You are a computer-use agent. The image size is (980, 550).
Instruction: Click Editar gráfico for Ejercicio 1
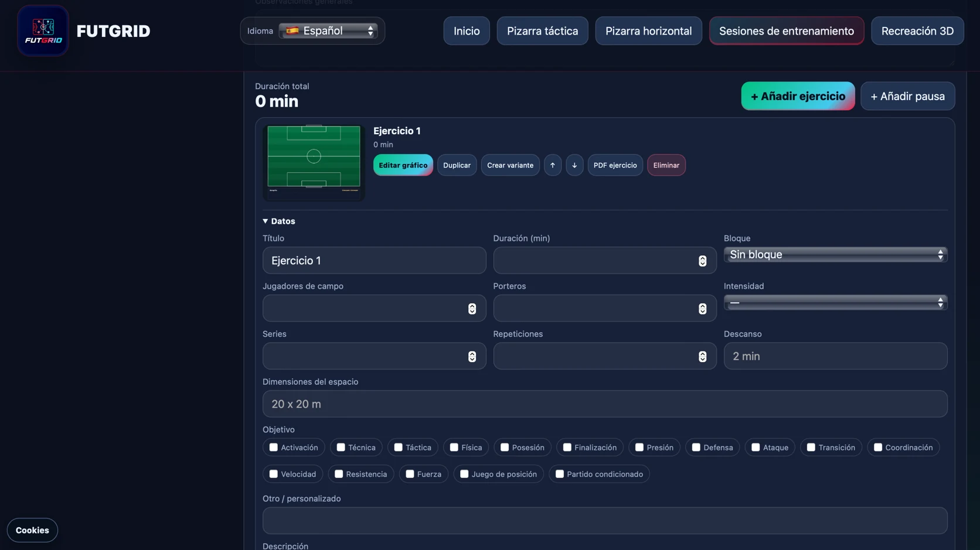[403, 165]
